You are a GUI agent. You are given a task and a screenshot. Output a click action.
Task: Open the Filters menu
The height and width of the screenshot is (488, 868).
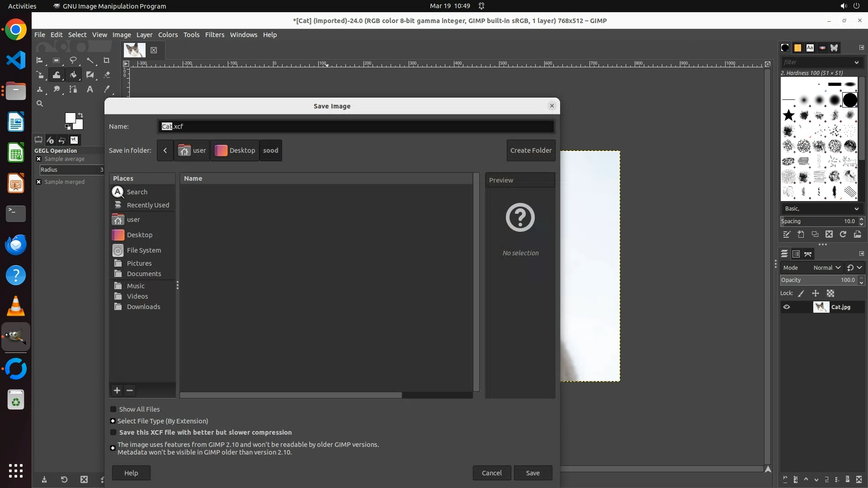214,35
